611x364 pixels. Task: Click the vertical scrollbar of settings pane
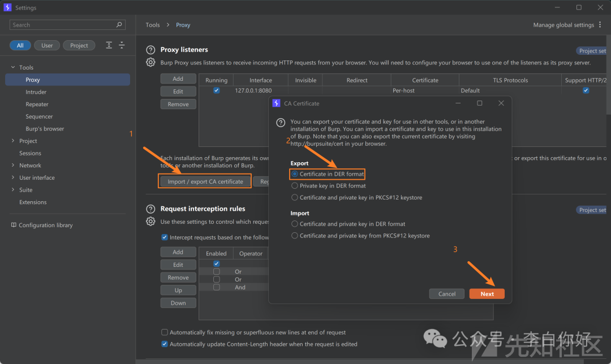pos(609,74)
